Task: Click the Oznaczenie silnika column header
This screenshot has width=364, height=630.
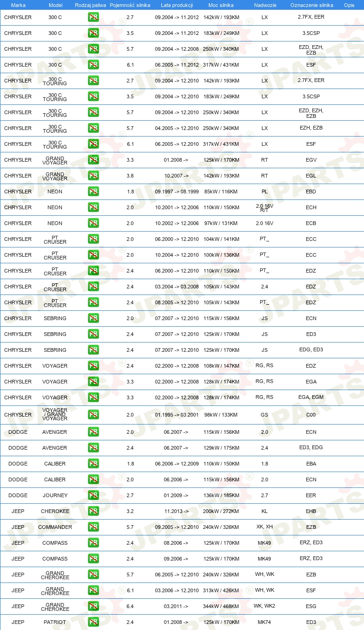Action: 312,5
